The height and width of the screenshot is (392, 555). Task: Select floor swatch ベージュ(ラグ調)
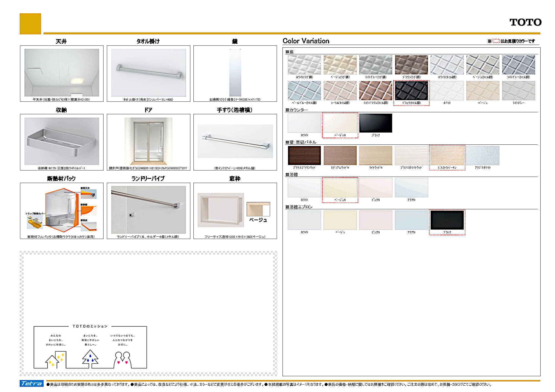pyautogui.click(x=340, y=65)
